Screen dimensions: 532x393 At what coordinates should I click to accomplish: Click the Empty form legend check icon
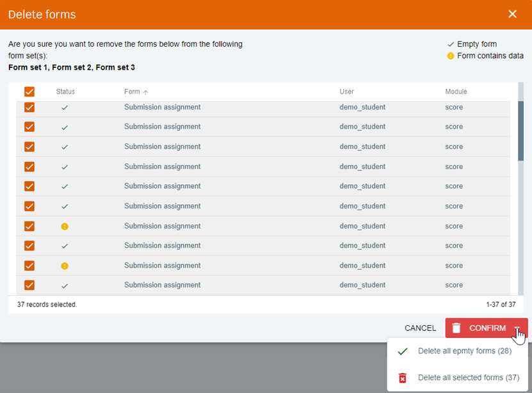[x=451, y=44]
